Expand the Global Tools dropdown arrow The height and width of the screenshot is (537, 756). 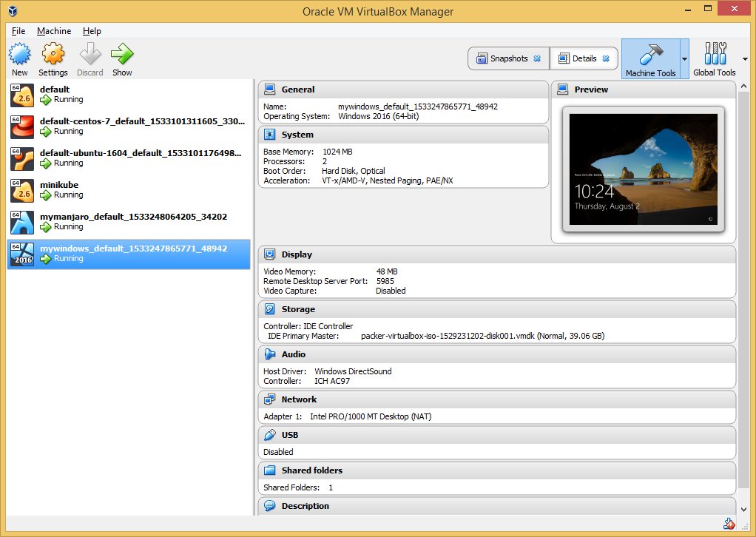coord(746,59)
